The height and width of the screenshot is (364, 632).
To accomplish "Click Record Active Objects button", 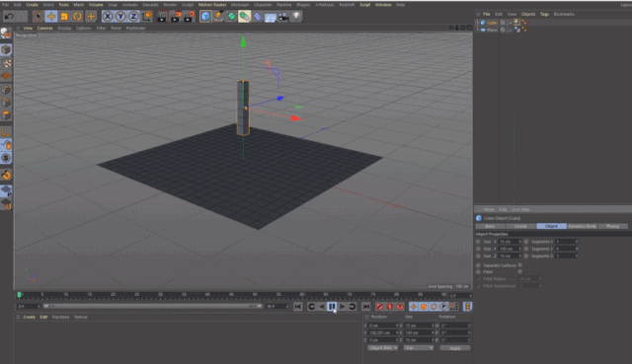I will (x=379, y=307).
